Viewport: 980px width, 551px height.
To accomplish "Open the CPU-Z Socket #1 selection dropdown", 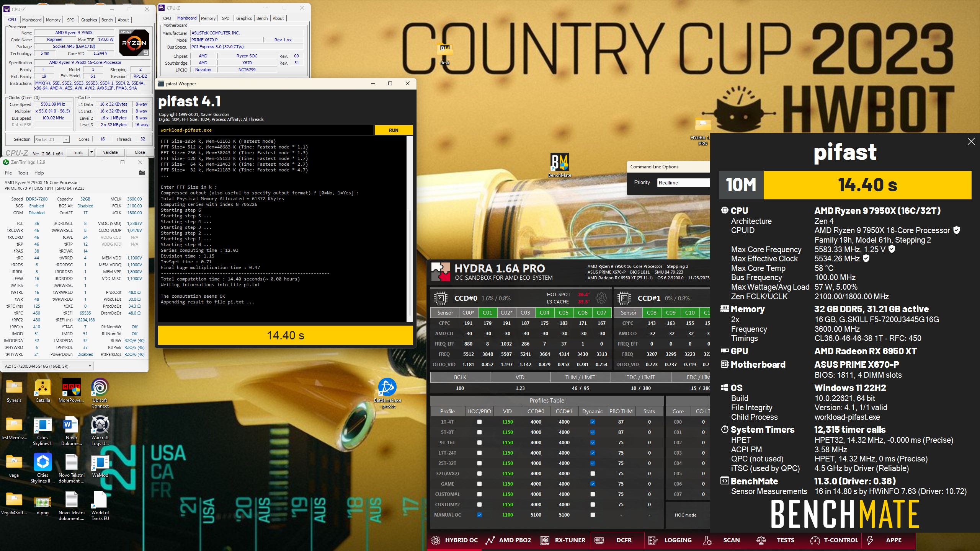I will pos(52,139).
